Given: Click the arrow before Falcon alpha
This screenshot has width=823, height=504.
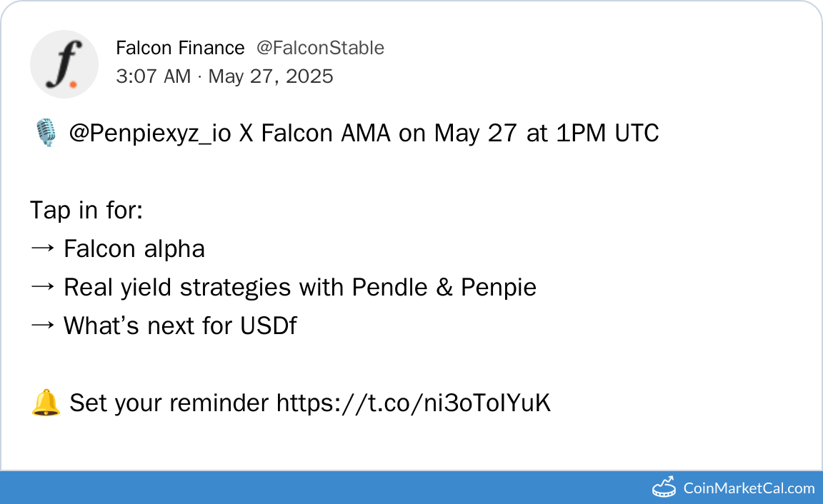Looking at the screenshot, I should coord(42,249).
